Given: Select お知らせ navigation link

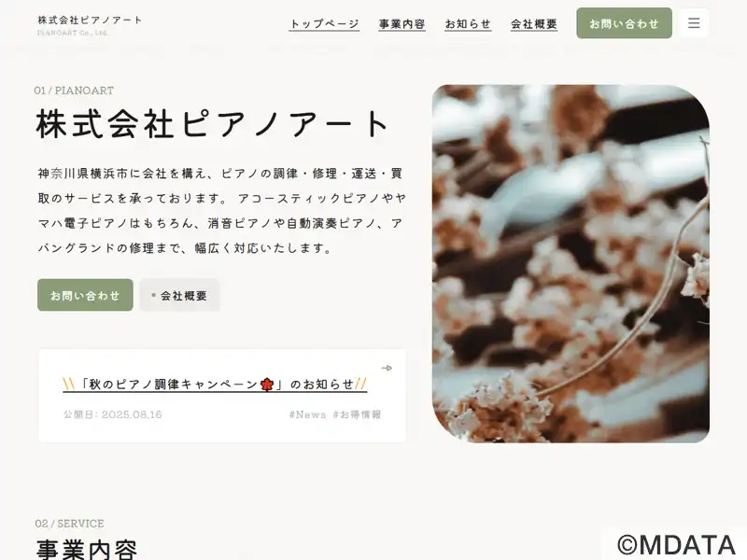Looking at the screenshot, I should (x=468, y=24).
